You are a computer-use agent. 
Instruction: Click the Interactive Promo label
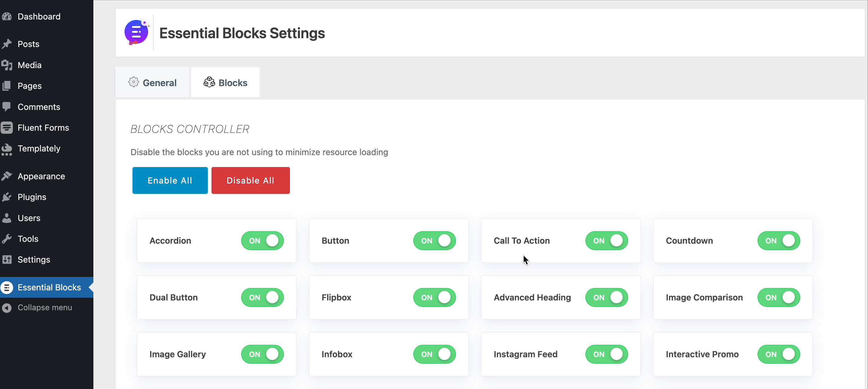(702, 354)
